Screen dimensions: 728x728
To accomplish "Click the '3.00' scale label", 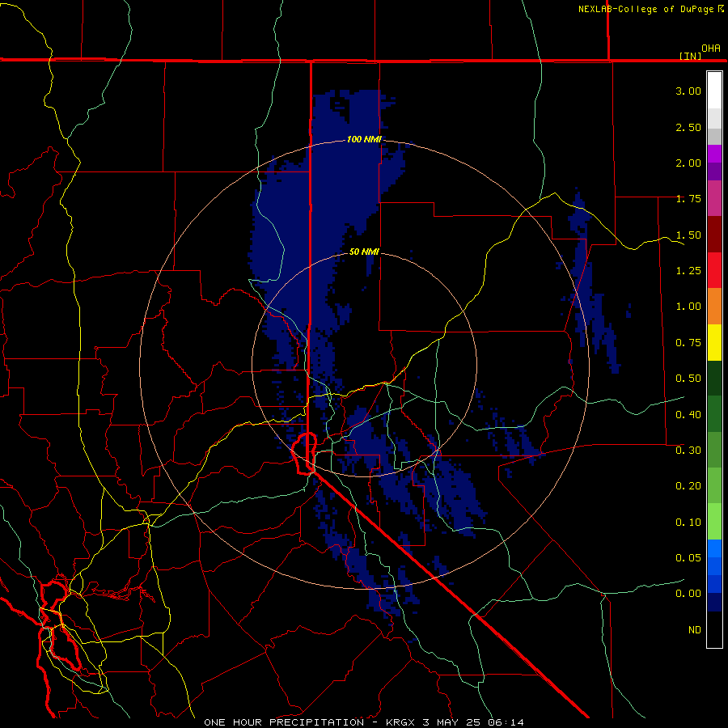I will [x=688, y=91].
